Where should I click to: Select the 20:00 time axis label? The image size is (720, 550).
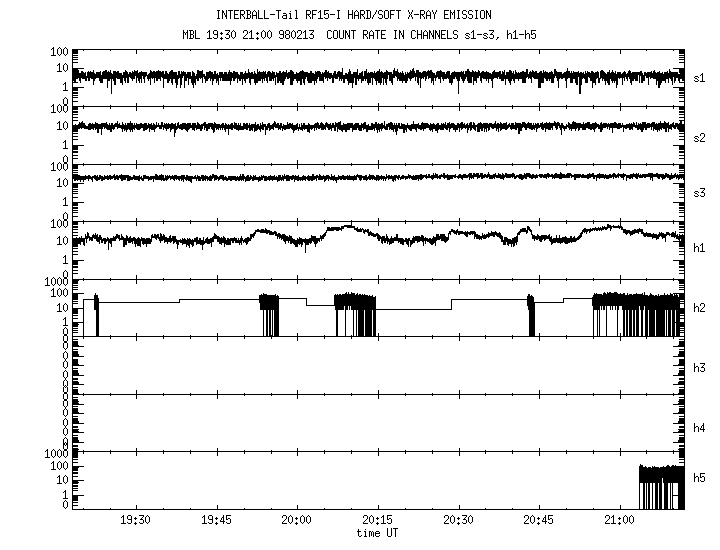[296, 522]
